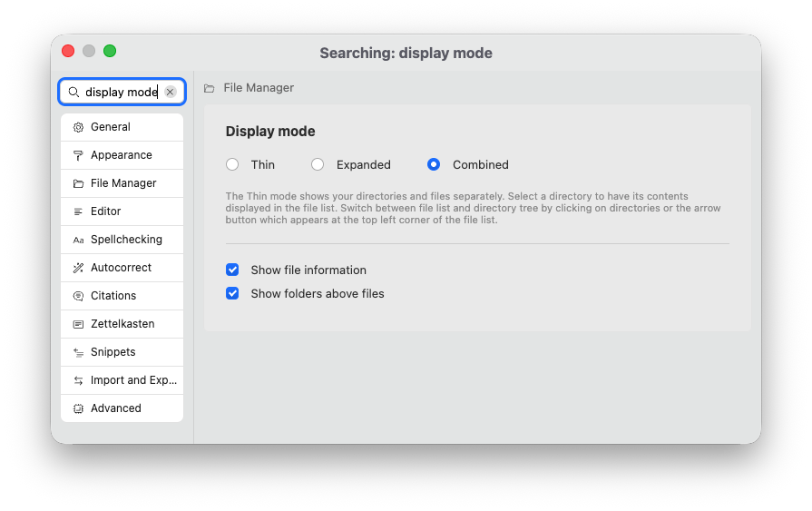Clear the search field with the x button
Screen dimensions: 812x511
170,92
